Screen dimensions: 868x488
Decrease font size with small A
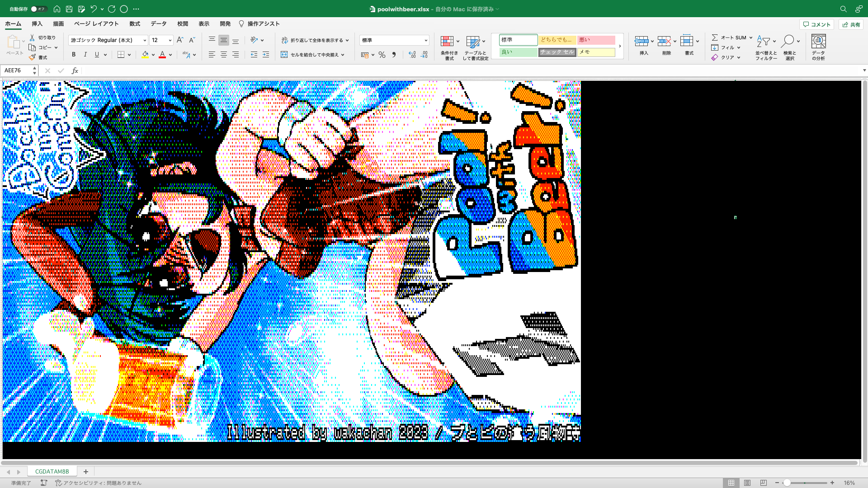[192, 40]
